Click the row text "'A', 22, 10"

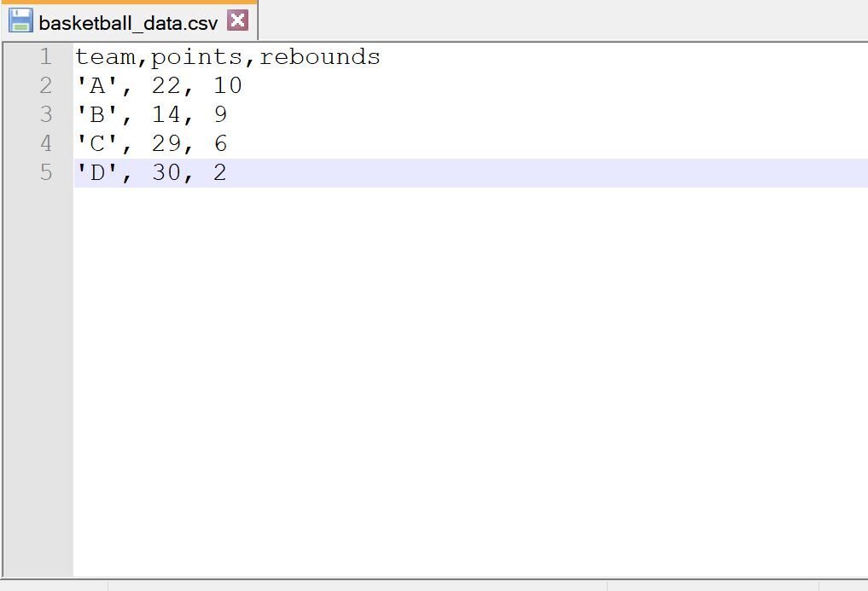[x=159, y=86]
